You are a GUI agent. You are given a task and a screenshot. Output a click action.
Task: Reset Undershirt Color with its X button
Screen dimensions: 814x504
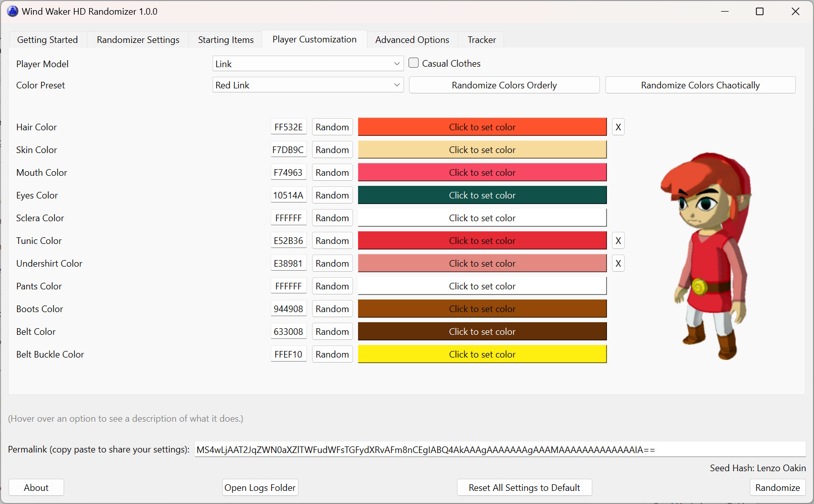click(618, 264)
